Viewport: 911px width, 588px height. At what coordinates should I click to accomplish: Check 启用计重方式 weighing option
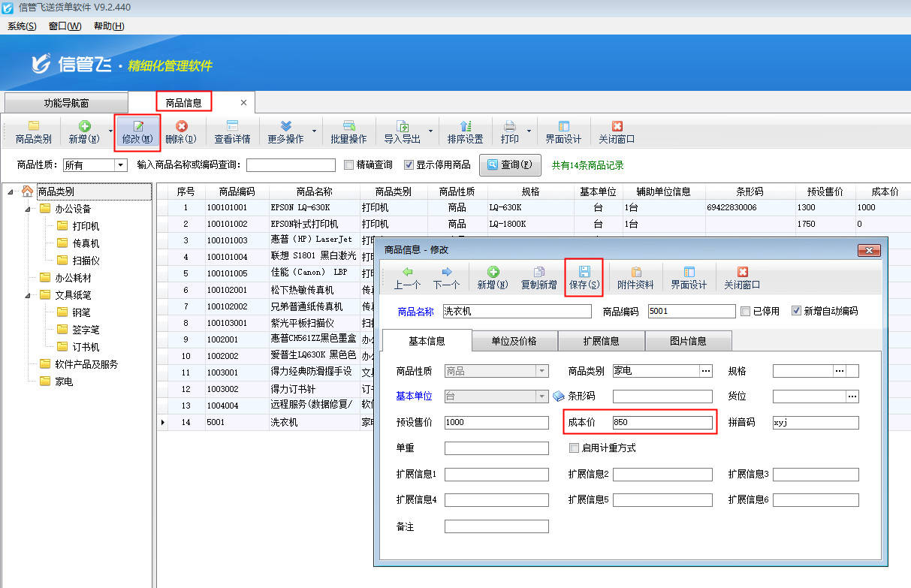click(574, 448)
